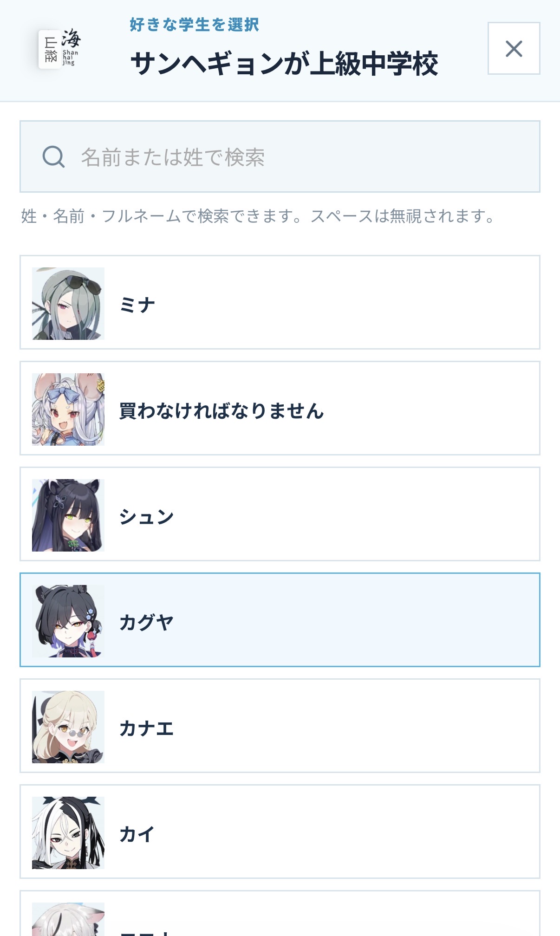Click the サンヘギョンが上級中学校 title
The image size is (560, 936).
(x=284, y=64)
